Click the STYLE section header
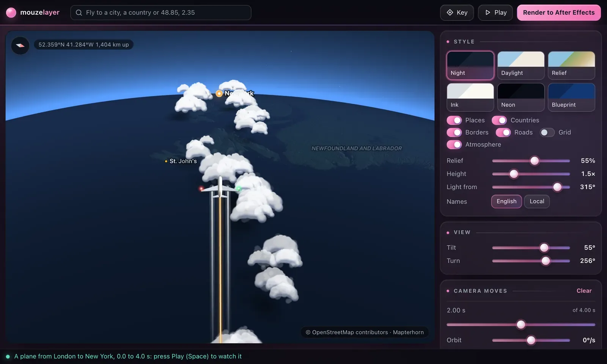This screenshot has width=607, height=364. click(464, 42)
